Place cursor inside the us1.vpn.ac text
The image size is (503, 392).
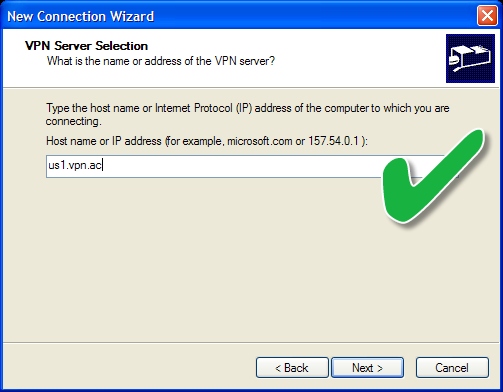click(x=75, y=165)
